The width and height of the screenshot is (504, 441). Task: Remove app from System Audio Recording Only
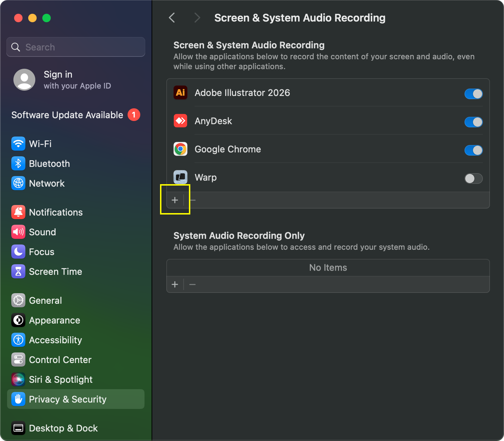(192, 284)
